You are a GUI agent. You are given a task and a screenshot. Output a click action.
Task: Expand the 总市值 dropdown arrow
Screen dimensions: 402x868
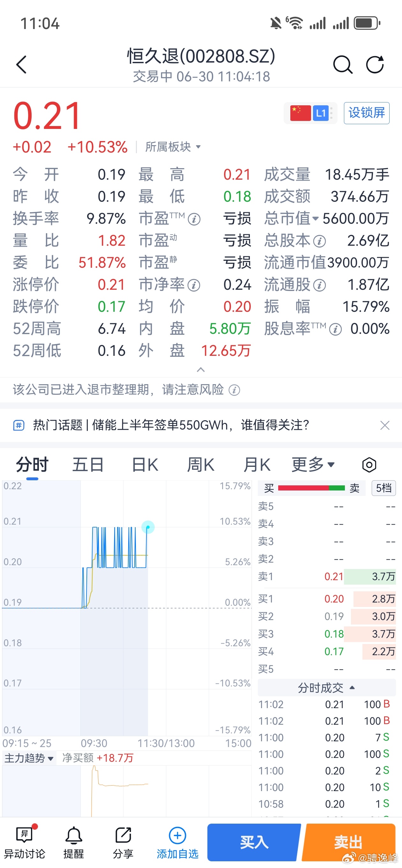click(316, 219)
